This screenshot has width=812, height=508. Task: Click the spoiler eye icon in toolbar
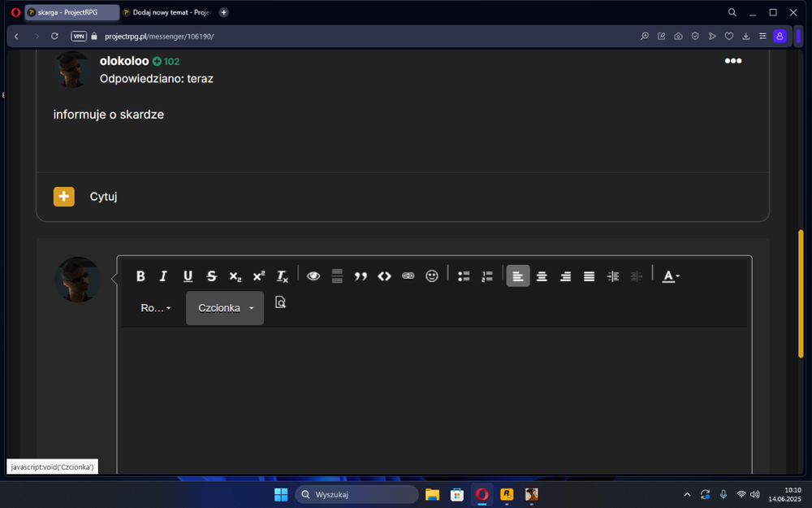click(313, 276)
